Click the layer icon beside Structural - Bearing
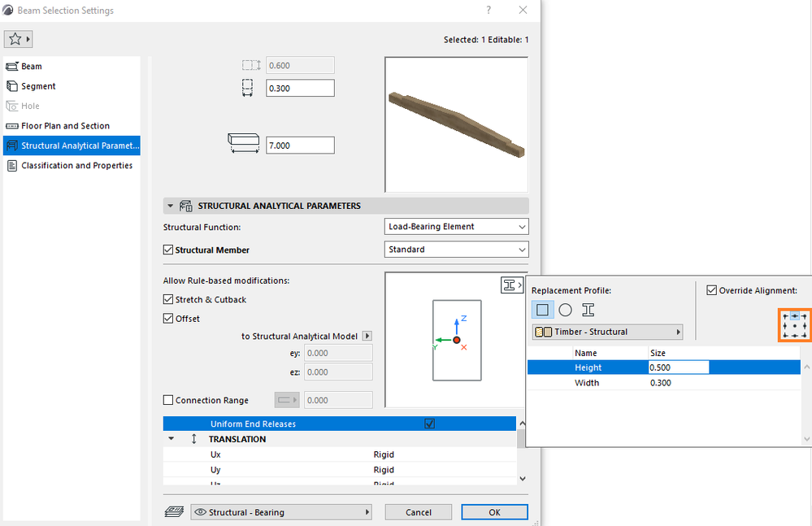This screenshot has height=526, width=812. tap(174, 512)
